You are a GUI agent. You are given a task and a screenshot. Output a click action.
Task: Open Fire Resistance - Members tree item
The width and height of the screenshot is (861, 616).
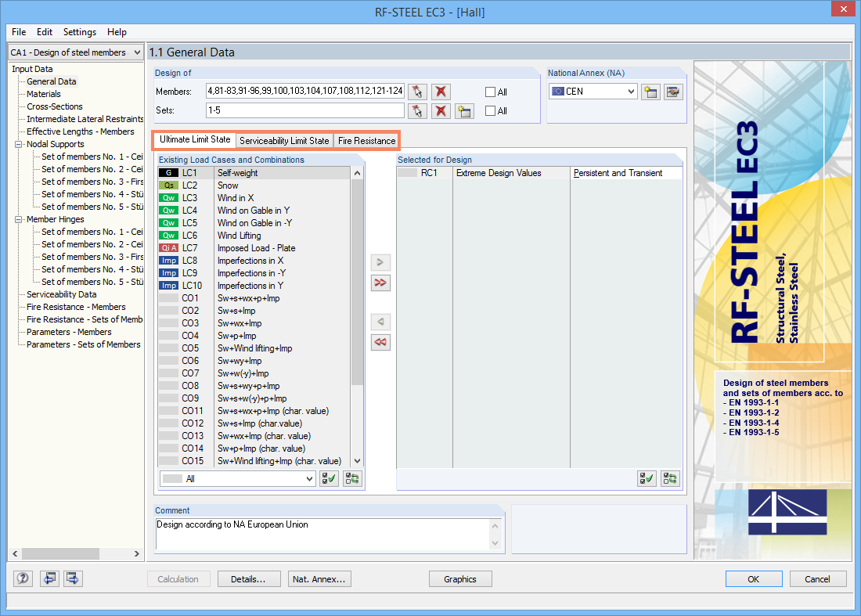tap(76, 308)
